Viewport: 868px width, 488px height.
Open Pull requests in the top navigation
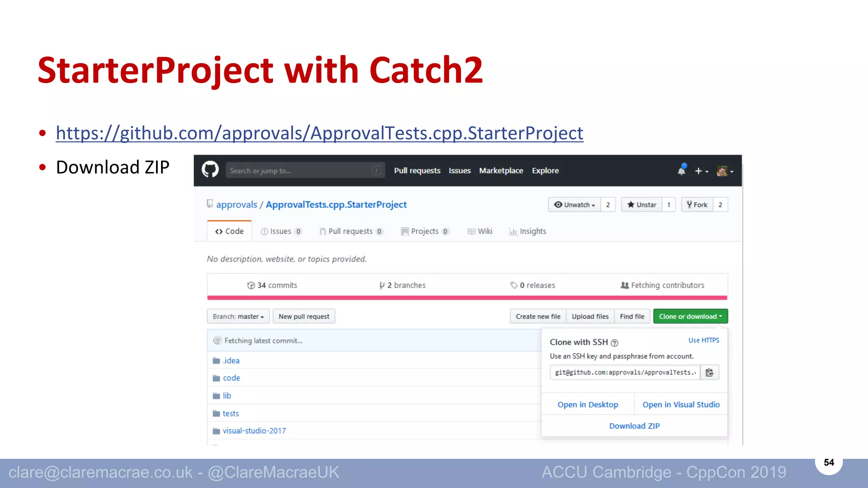pos(417,170)
